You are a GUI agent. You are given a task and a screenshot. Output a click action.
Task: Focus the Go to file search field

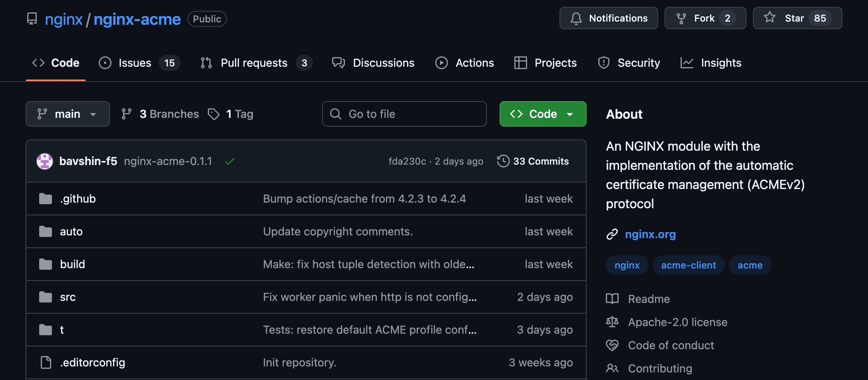404,114
